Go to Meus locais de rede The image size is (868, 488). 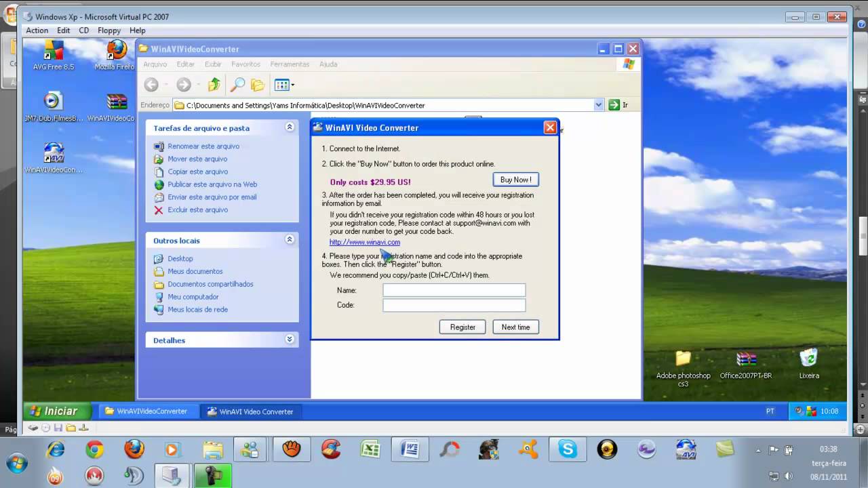click(x=198, y=310)
